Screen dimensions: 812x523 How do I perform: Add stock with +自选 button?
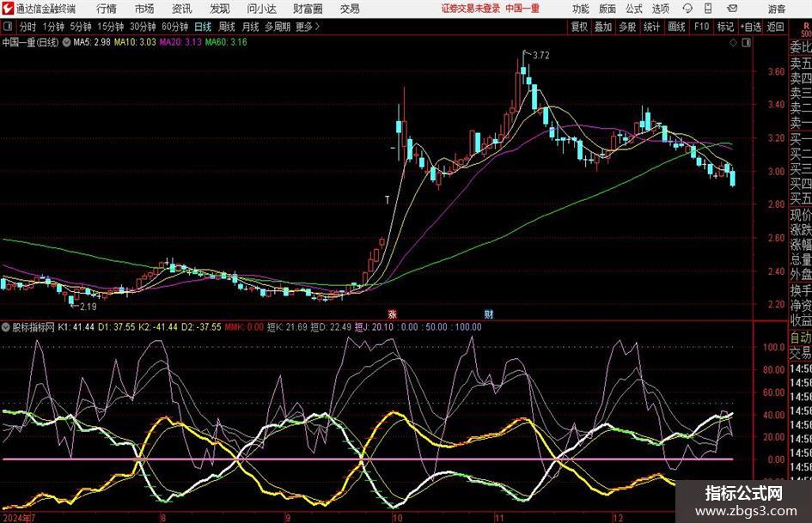751,27
